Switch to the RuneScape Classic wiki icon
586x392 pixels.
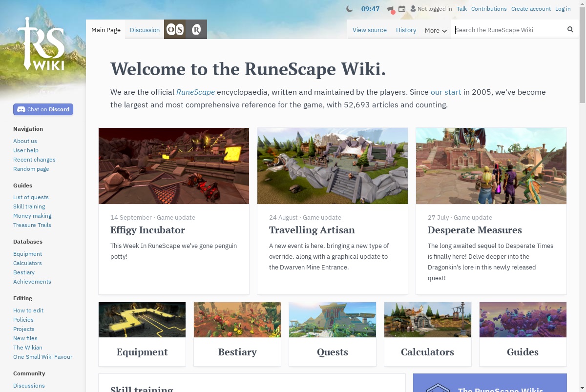[196, 30]
